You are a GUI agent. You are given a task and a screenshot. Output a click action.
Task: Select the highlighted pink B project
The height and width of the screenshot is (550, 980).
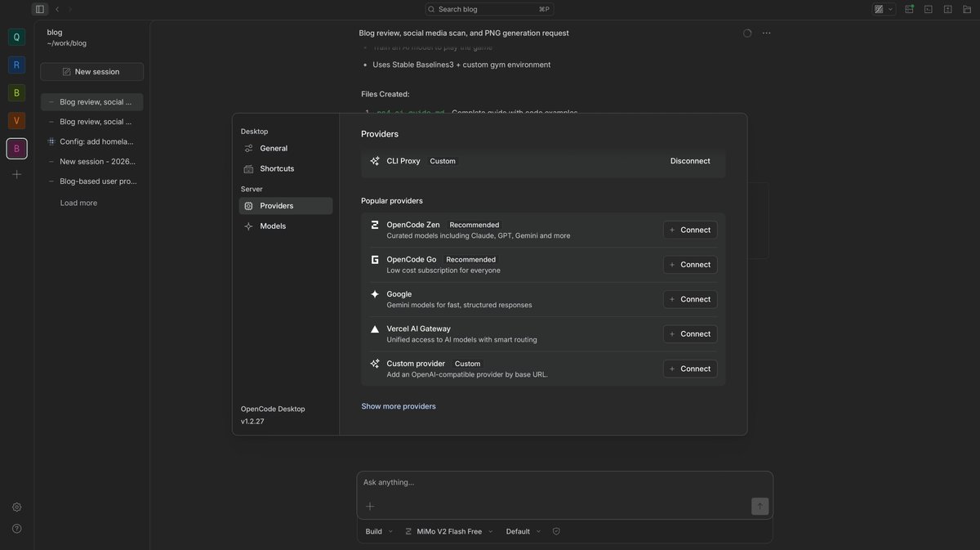click(x=16, y=148)
